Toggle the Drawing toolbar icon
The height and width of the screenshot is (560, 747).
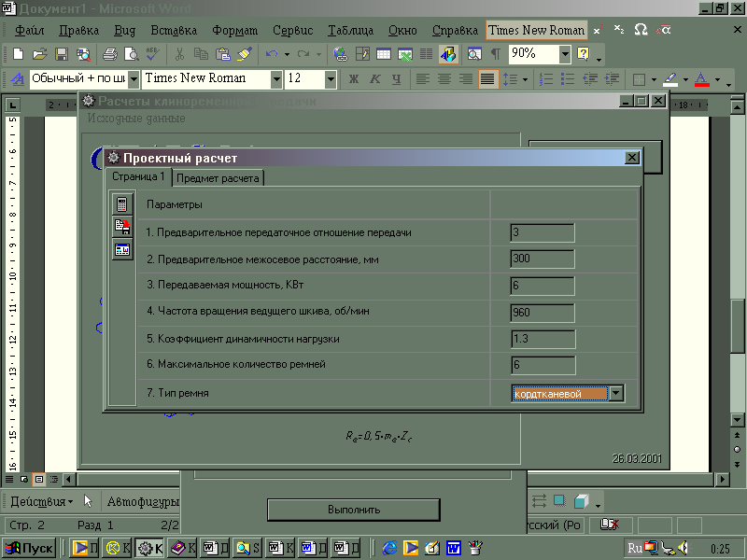pyautogui.click(x=448, y=54)
